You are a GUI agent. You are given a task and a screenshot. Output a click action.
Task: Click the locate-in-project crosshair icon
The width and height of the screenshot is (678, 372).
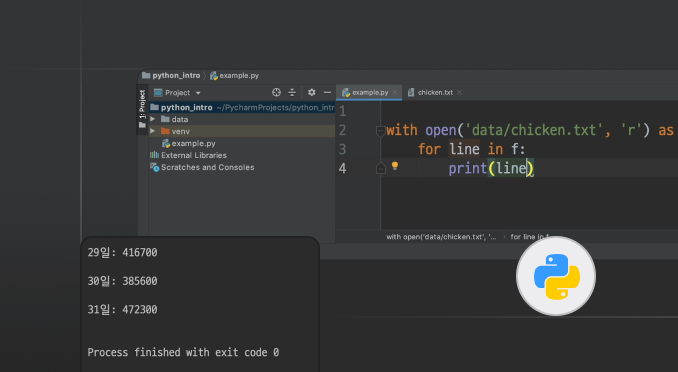click(276, 92)
